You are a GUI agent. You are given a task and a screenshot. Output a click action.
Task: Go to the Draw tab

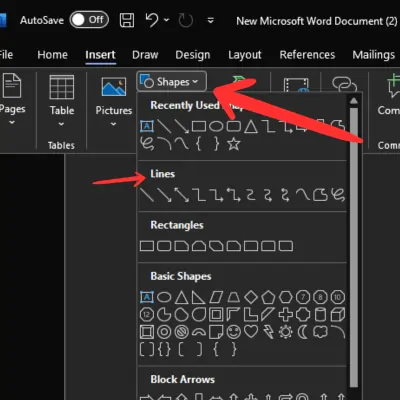pyautogui.click(x=145, y=55)
